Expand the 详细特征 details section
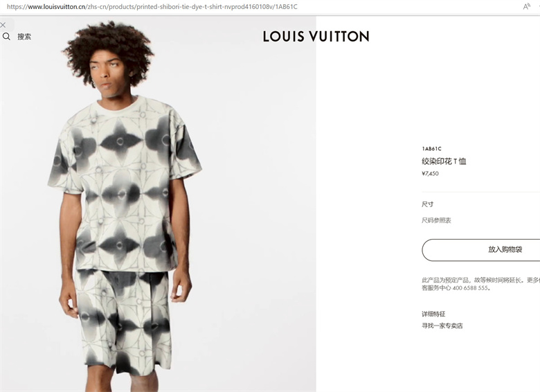This screenshot has width=540, height=392. click(433, 314)
